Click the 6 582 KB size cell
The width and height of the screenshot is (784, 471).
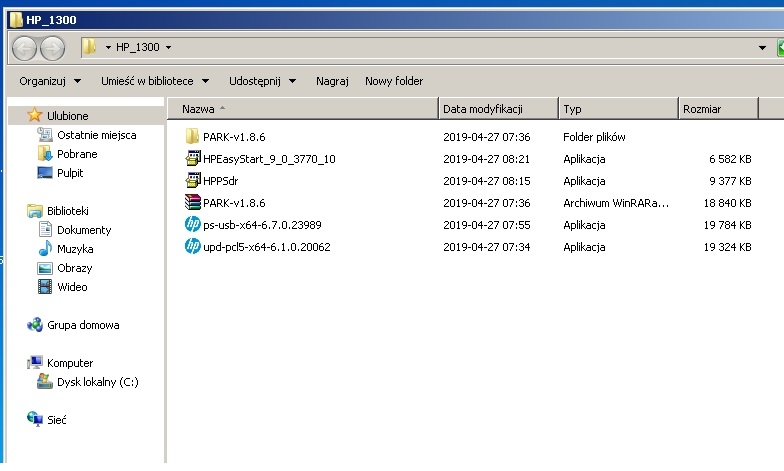(730, 159)
